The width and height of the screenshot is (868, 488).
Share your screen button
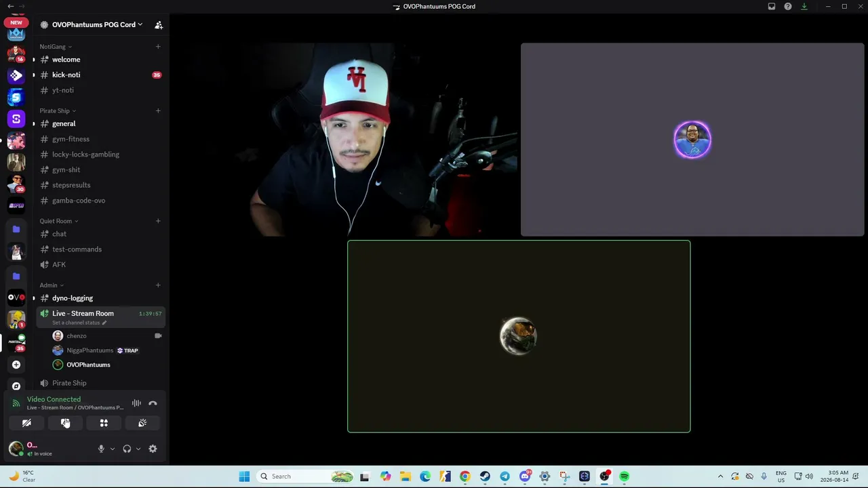[65, 423]
